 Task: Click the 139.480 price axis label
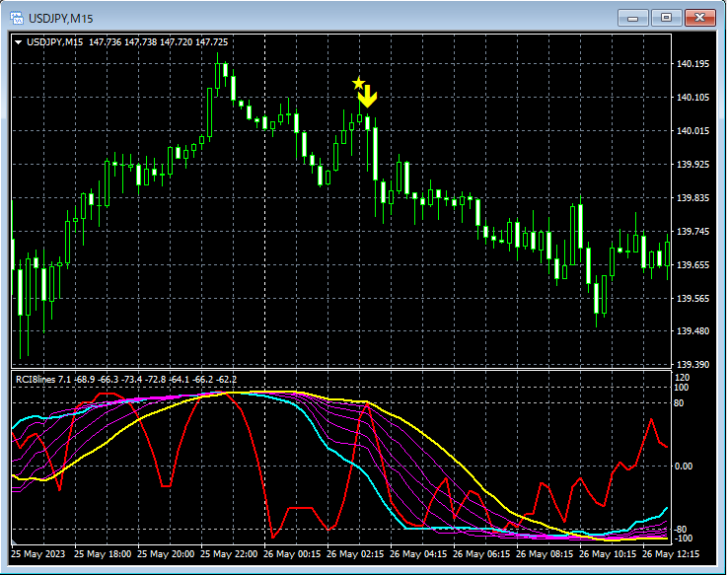693,330
